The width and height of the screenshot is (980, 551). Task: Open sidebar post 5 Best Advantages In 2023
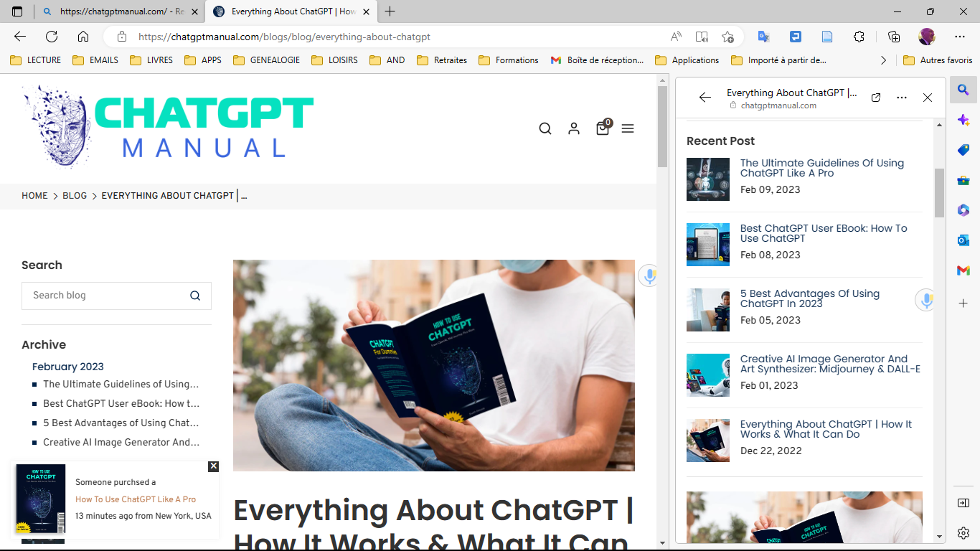(x=810, y=298)
